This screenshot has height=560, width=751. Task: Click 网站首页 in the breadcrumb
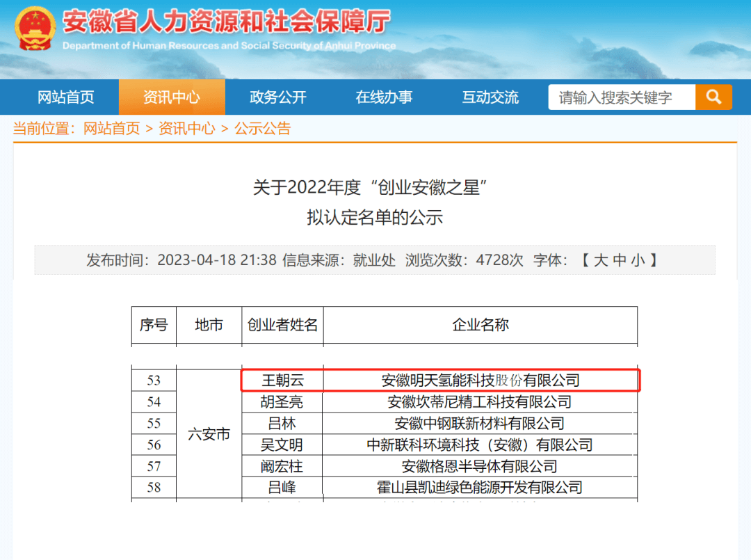point(111,129)
